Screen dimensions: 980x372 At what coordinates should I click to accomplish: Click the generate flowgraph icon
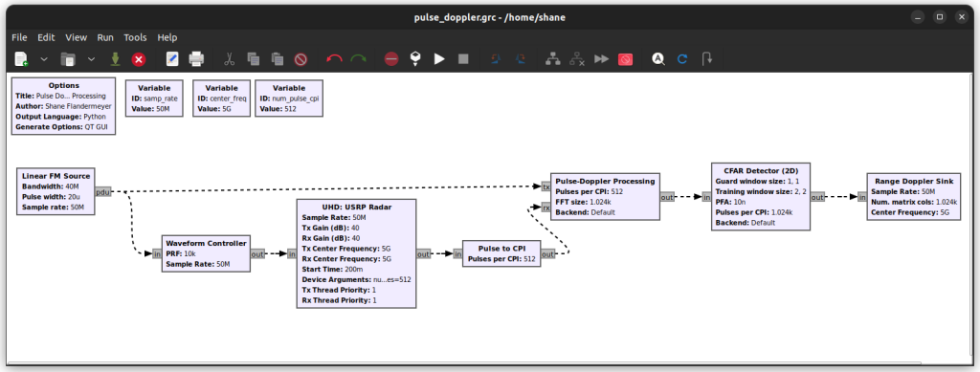(x=415, y=58)
